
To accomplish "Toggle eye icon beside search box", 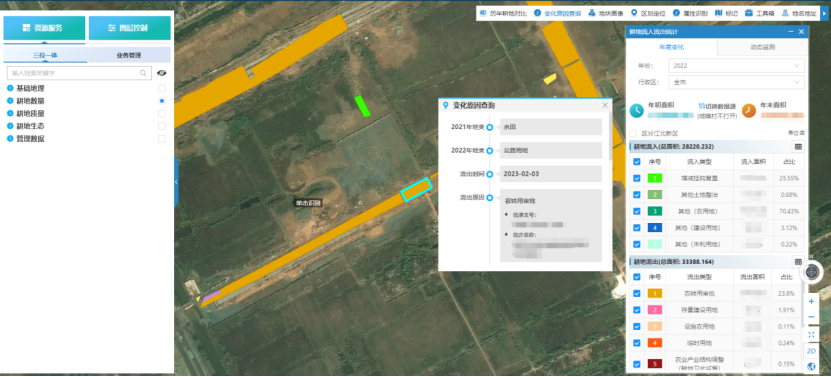I will click(162, 73).
